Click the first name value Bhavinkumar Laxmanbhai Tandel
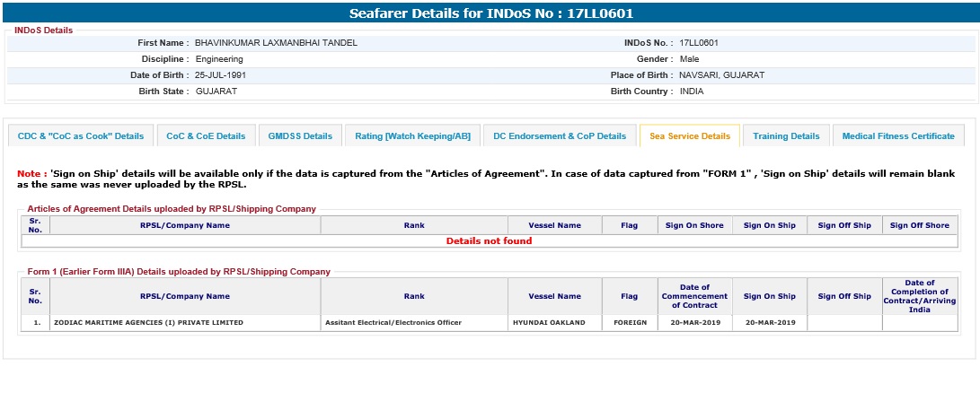 (276, 43)
